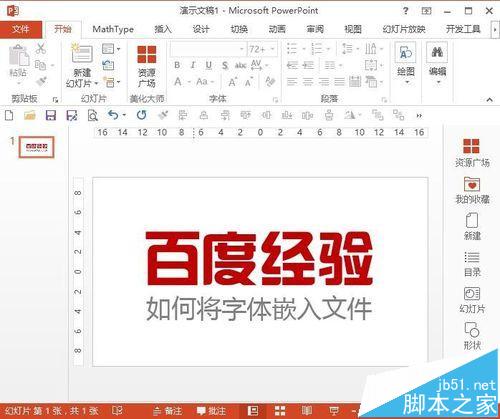Open the Font Color dropdown arrow

point(189,82)
